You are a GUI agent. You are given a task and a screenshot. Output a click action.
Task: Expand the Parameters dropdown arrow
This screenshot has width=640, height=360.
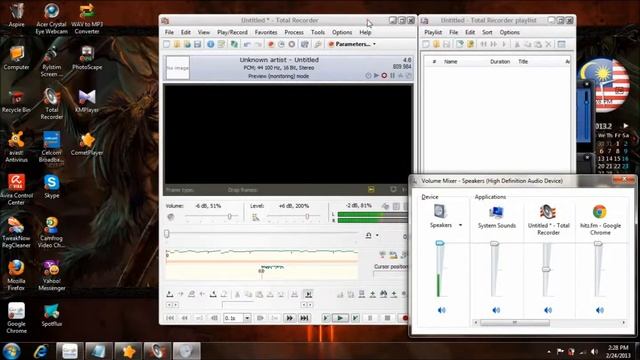pyautogui.click(x=374, y=44)
